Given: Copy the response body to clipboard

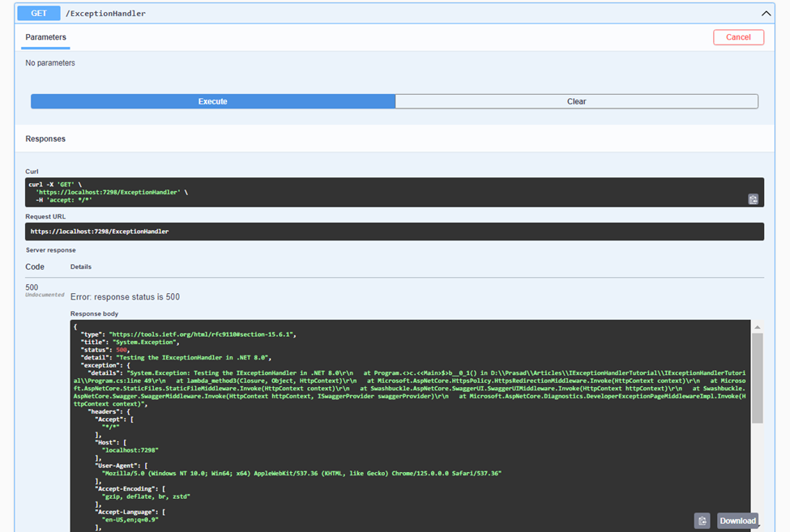Looking at the screenshot, I should pyautogui.click(x=702, y=521).
